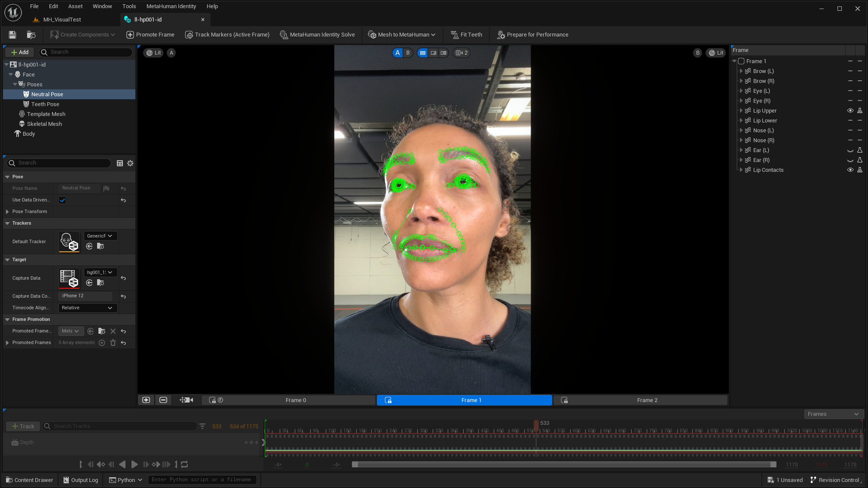This screenshot has width=868, height=488.
Task: Open the Content Drawer
Action: [x=29, y=480]
